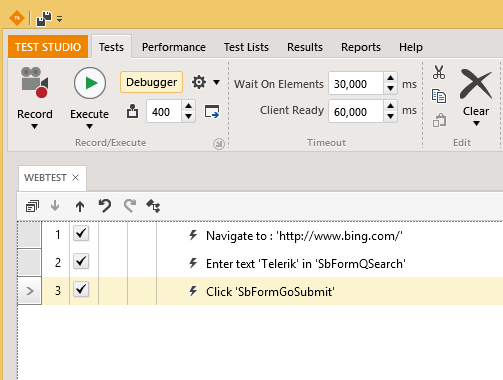Click the Wait On Elements input field
Image resolution: width=503 pixels, height=380 pixels.
(x=356, y=83)
